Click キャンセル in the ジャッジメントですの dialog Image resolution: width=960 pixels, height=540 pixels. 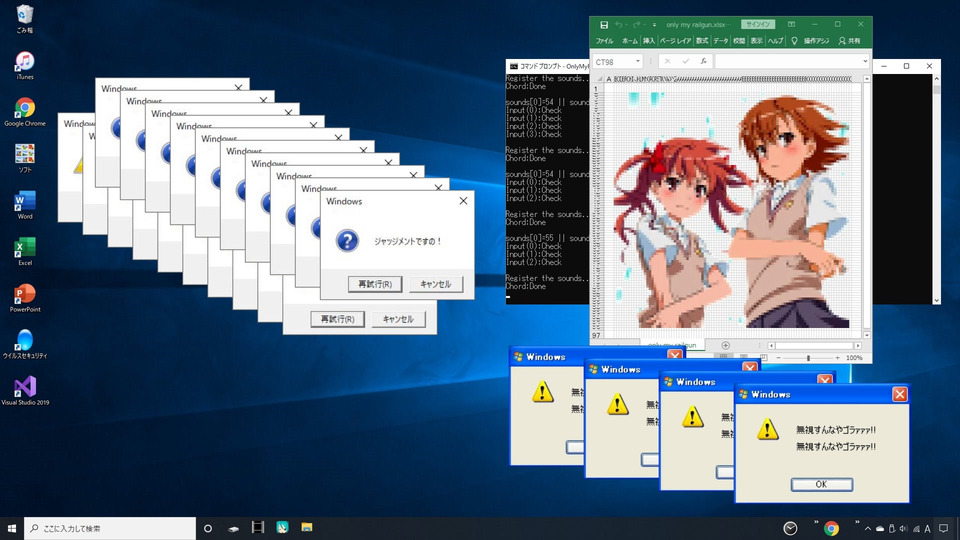click(435, 284)
